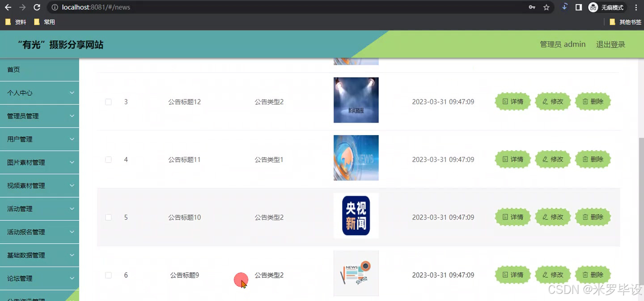Click the edit (修改) icon for 公告标题11
This screenshot has width=644, height=301.
click(553, 159)
